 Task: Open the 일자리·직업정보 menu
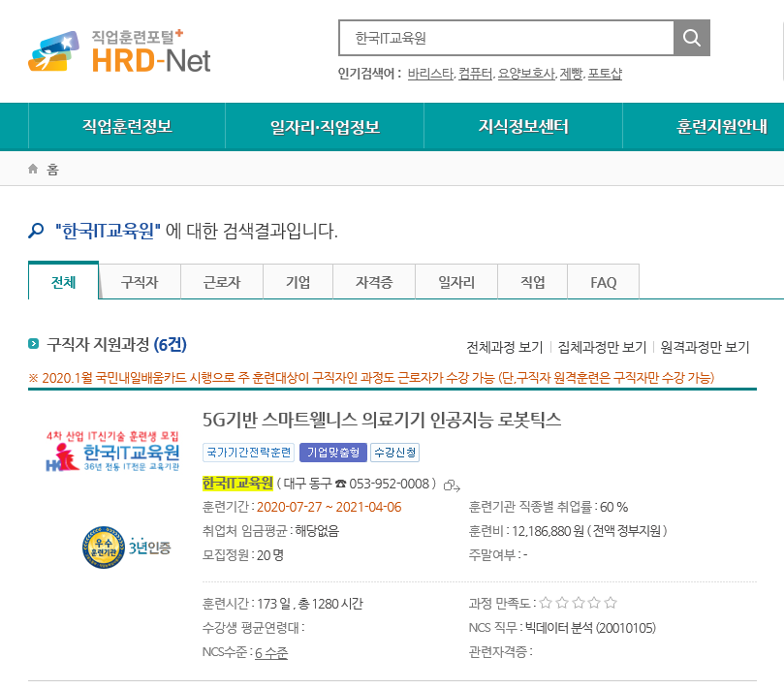325,127
